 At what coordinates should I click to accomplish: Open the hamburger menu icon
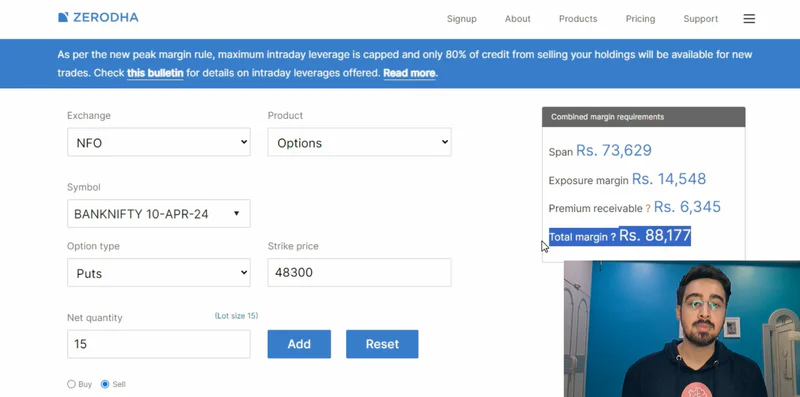(748, 19)
